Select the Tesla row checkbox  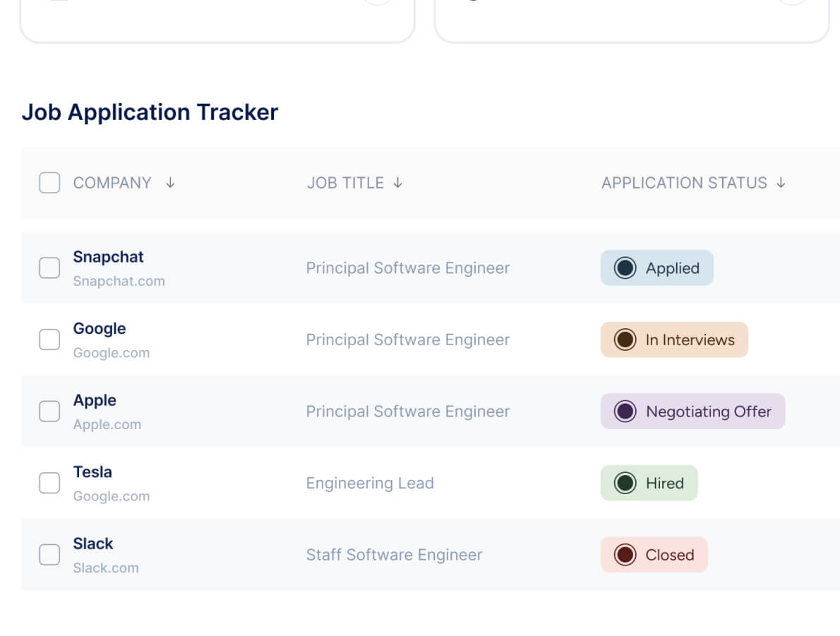pos(49,483)
